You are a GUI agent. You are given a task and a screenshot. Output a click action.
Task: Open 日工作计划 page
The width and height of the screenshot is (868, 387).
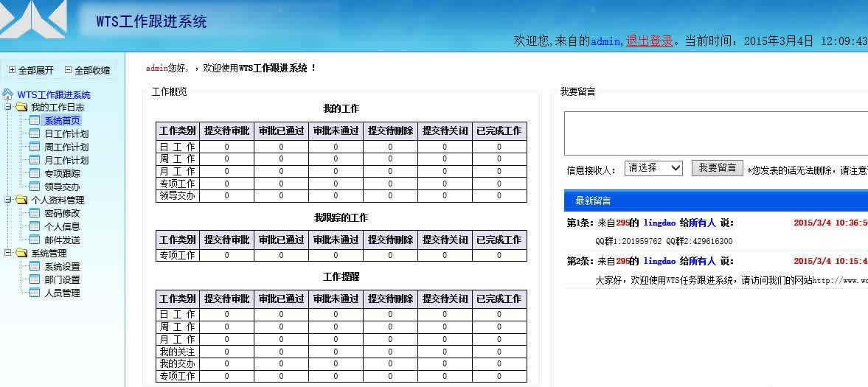[66, 133]
